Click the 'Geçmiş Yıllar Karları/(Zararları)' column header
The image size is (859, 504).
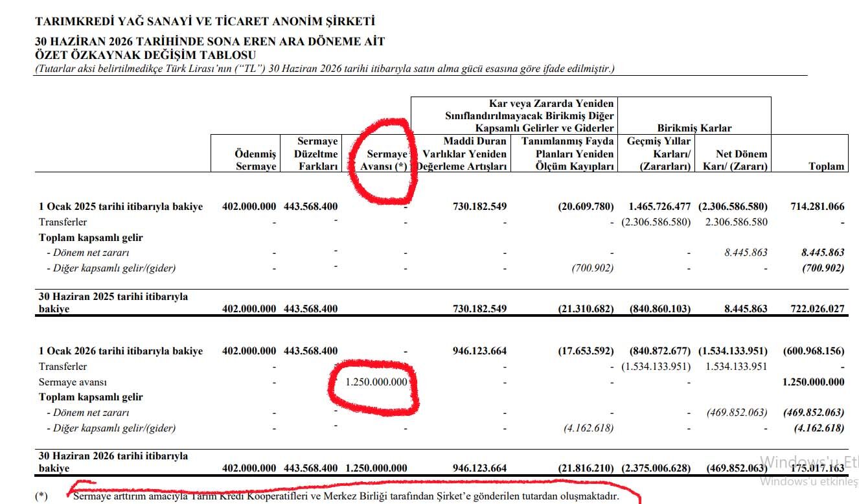point(659,154)
